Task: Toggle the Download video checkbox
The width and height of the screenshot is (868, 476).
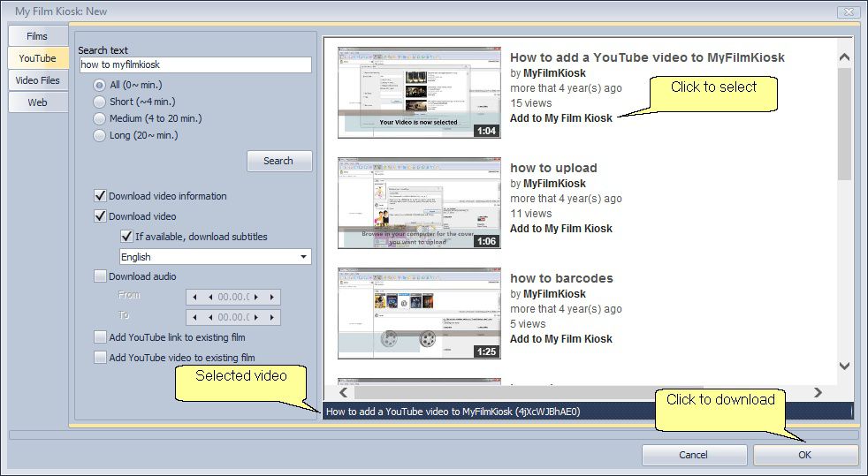Action: point(100,216)
